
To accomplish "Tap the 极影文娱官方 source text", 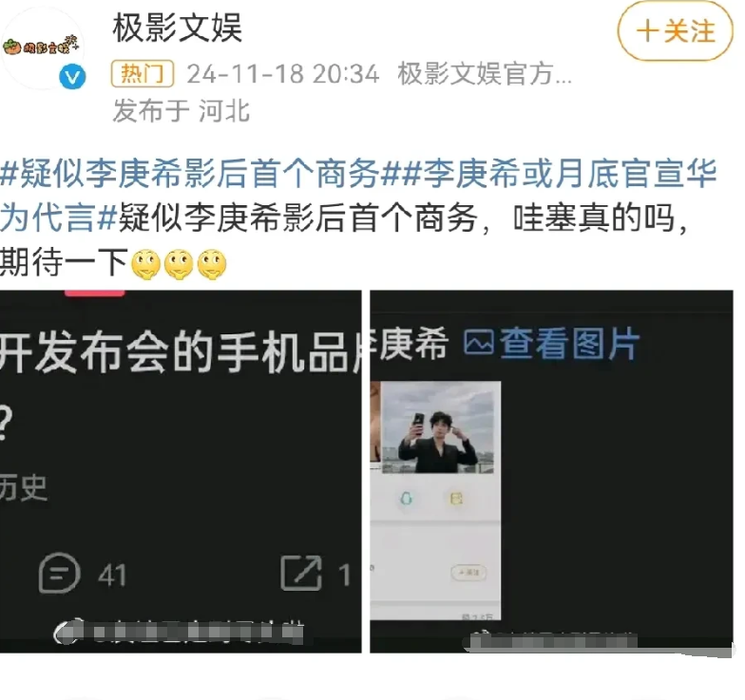I will pyautogui.click(x=485, y=74).
